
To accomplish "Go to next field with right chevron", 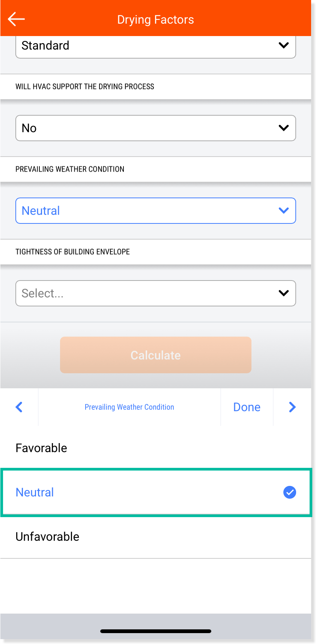I will tap(292, 407).
